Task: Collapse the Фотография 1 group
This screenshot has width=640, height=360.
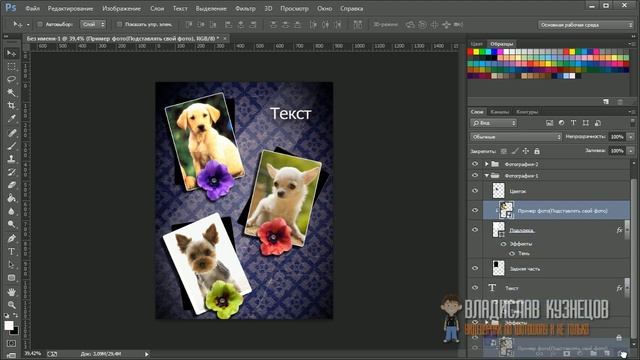Action: click(x=487, y=176)
